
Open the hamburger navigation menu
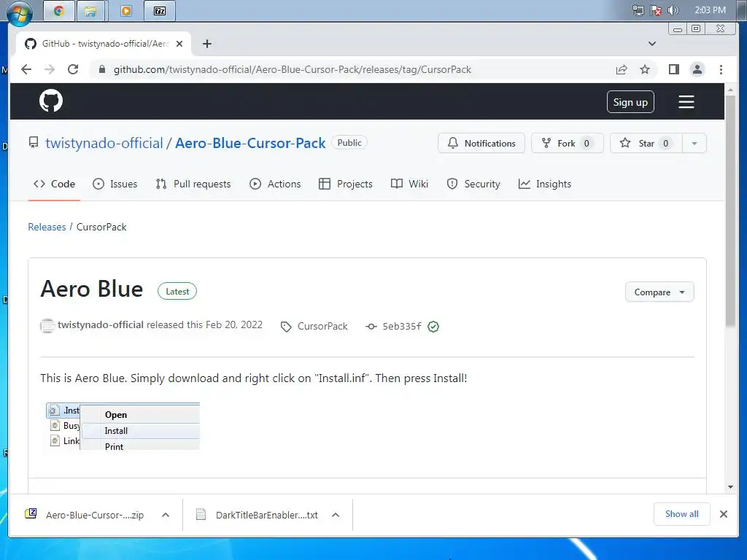686,102
